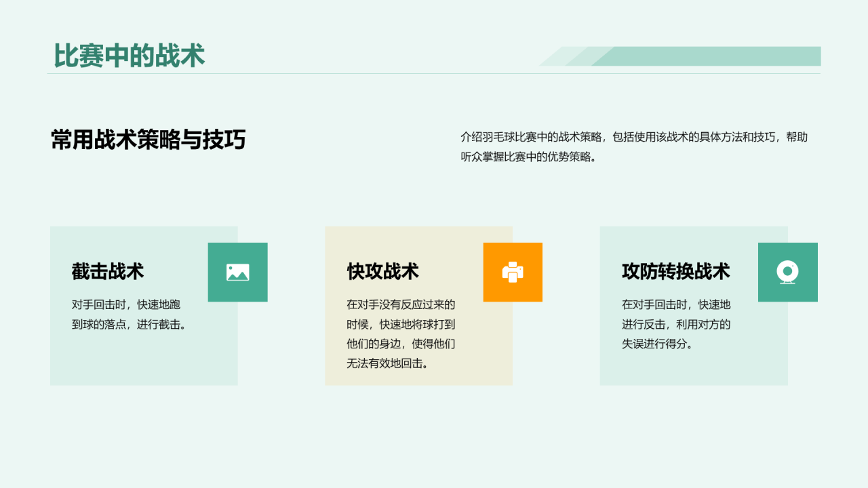The width and height of the screenshot is (868, 488).
Task: Click the intro paragraph starting with 介绍羽毛球比赛中的战术策略
Action: (x=634, y=147)
